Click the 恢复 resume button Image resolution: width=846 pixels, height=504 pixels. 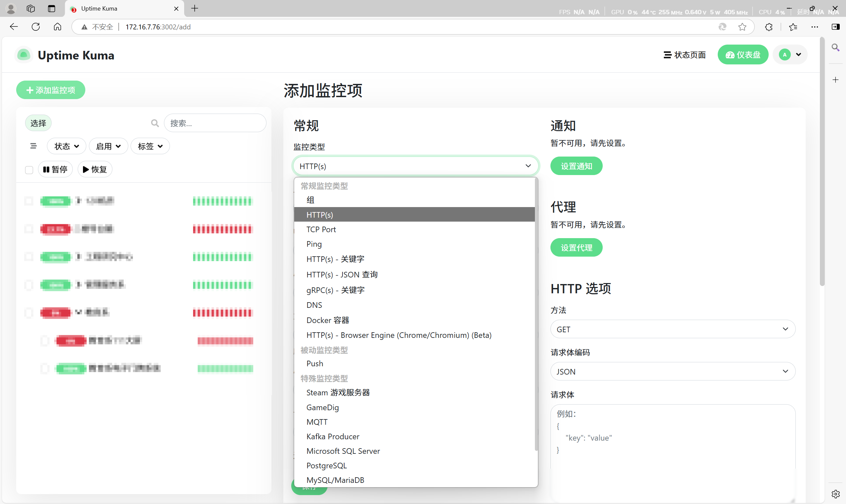pyautogui.click(x=95, y=169)
